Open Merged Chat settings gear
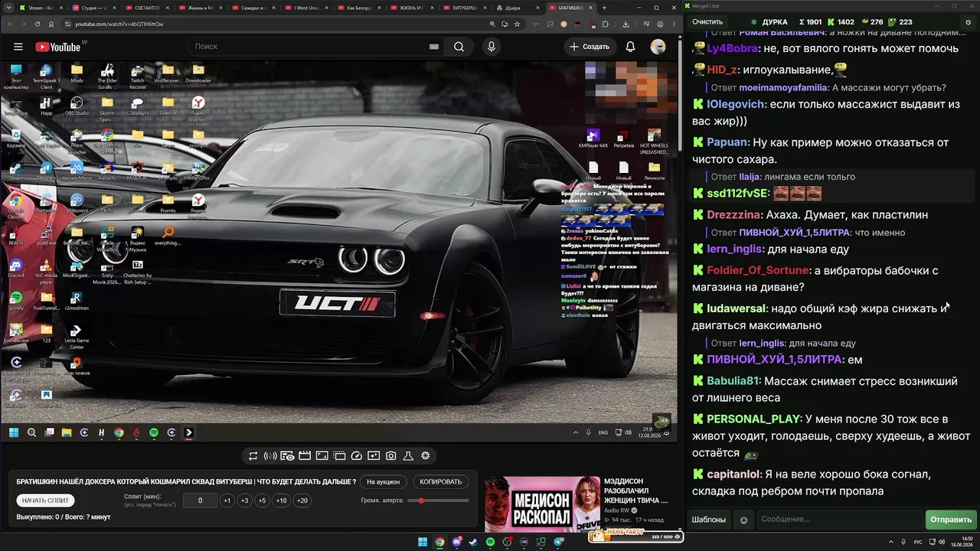The width and height of the screenshot is (980, 551). [x=969, y=22]
